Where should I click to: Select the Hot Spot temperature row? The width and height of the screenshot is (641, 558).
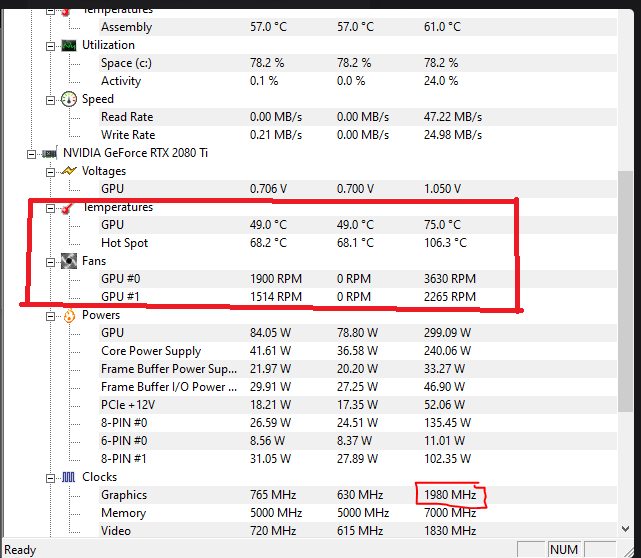[x=358, y=243]
